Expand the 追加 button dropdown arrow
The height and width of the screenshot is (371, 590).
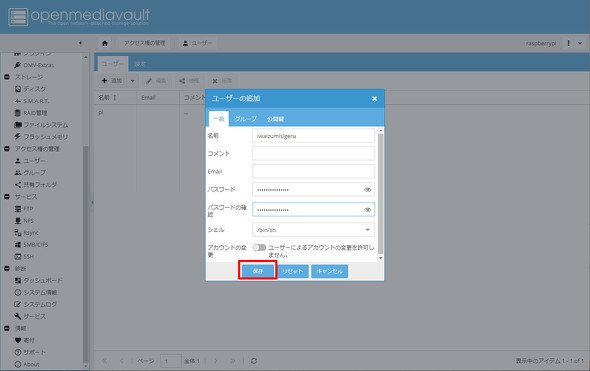click(x=132, y=81)
